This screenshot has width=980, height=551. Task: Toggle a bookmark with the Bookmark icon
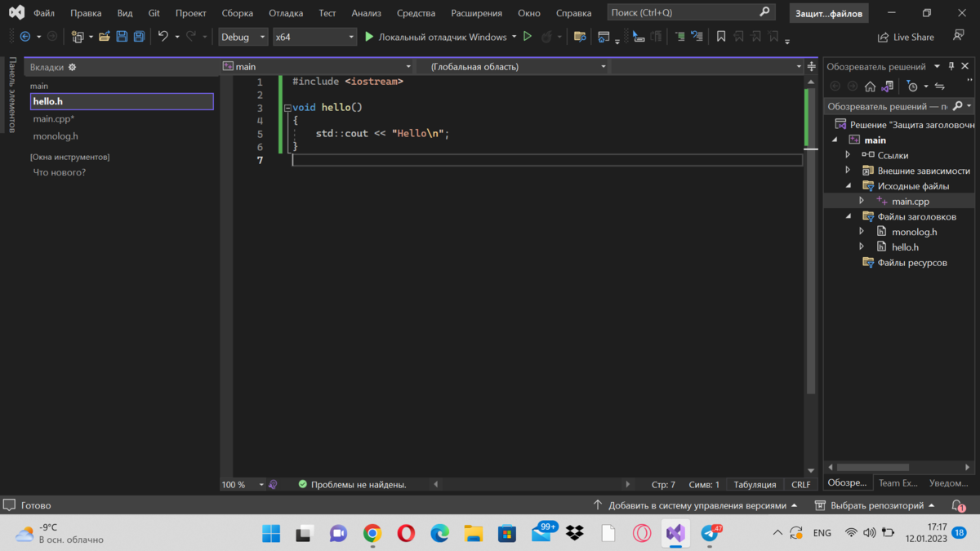pos(721,37)
